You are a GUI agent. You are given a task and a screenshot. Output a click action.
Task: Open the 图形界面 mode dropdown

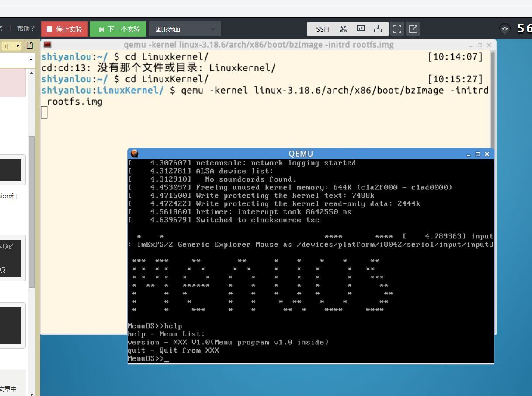point(185,29)
